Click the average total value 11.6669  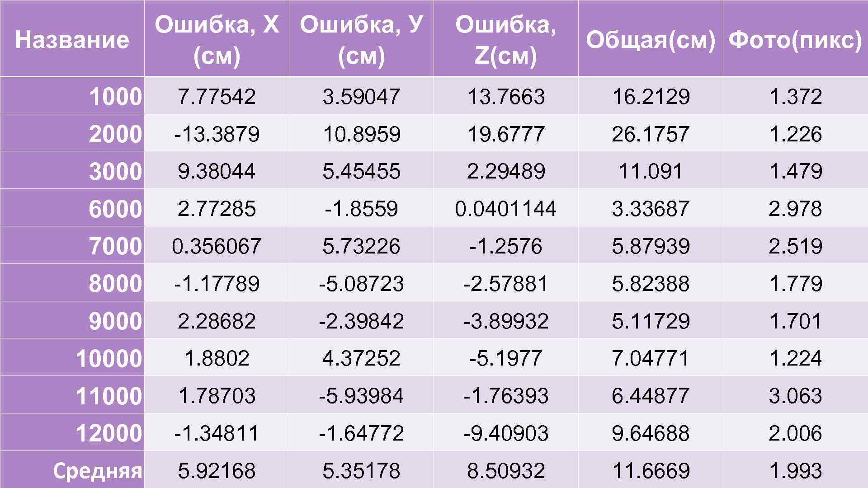click(x=650, y=470)
